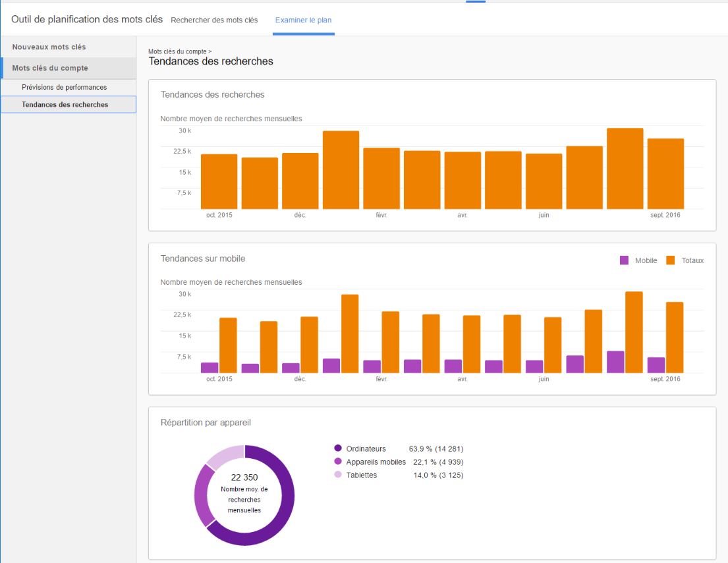This screenshot has height=563, width=728.
Task: Select Tendances des recherches sidebar sub-item
Action: pos(65,104)
